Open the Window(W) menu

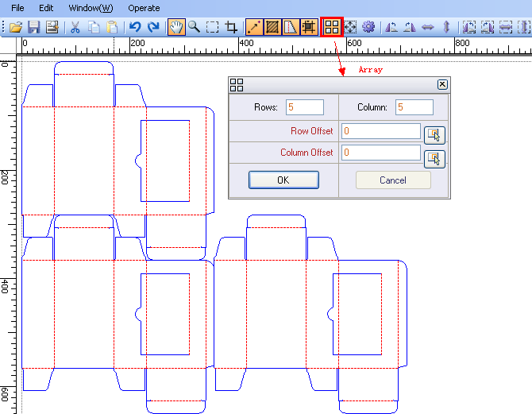(91, 8)
